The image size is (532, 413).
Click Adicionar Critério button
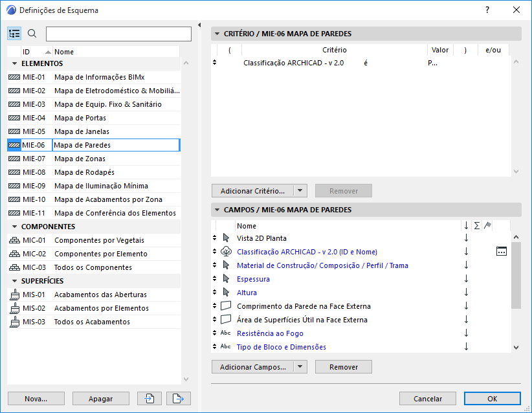pos(253,191)
